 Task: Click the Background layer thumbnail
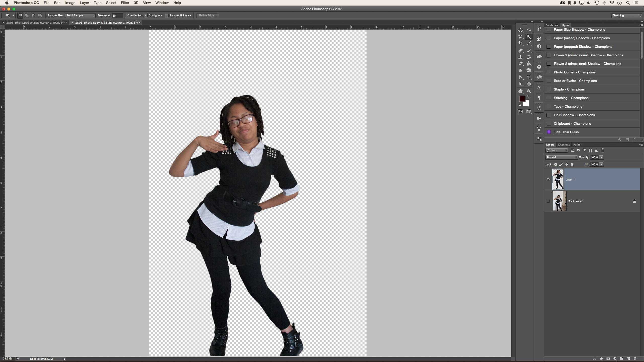tap(558, 201)
